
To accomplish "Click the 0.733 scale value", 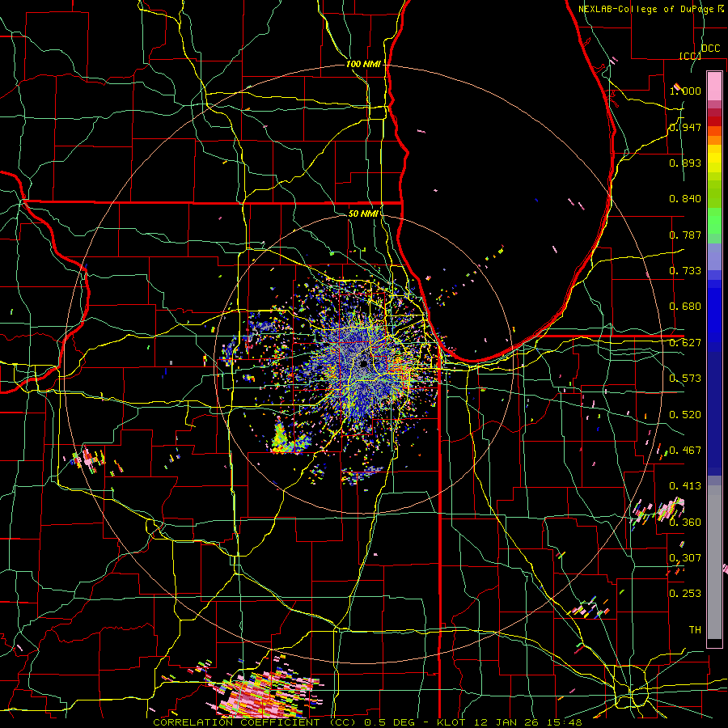I will 685,271.
